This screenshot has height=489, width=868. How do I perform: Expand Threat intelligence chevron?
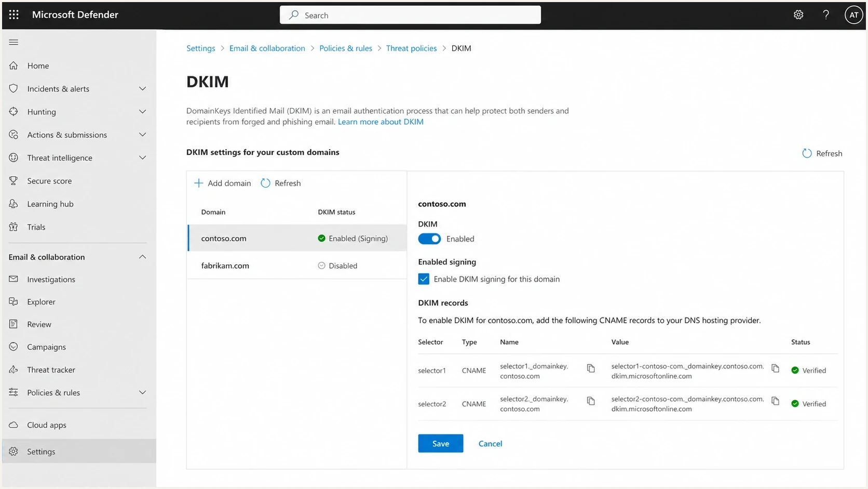pyautogui.click(x=142, y=157)
